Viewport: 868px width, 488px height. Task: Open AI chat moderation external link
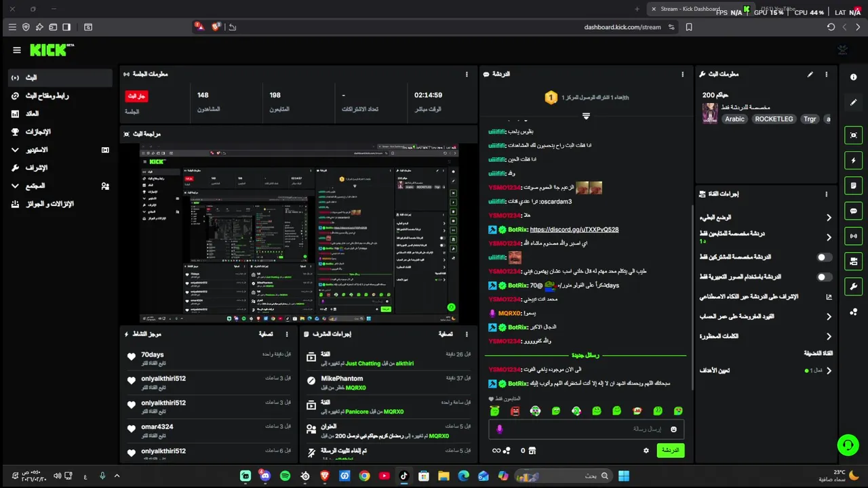tap(829, 297)
